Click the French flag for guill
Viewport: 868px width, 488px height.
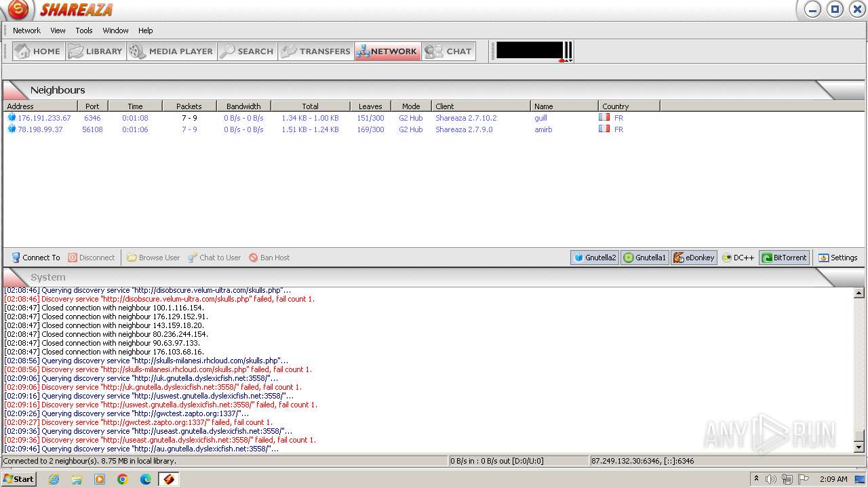pyautogui.click(x=604, y=117)
